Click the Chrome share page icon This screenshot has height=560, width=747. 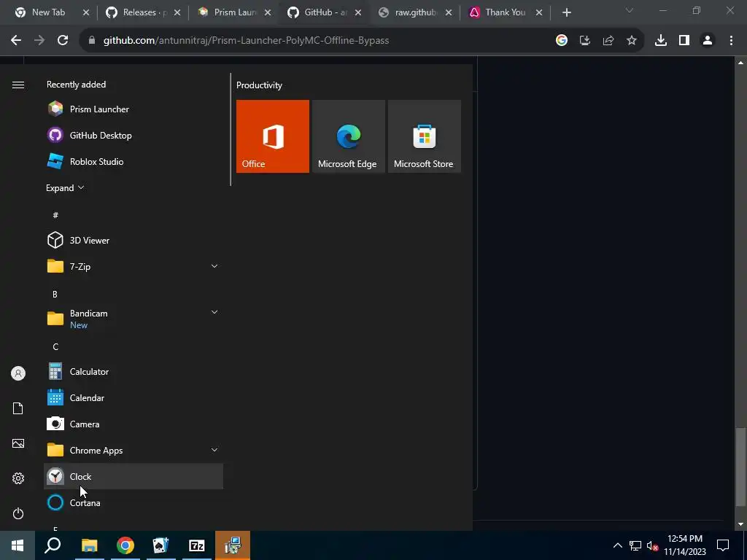pyautogui.click(x=608, y=41)
